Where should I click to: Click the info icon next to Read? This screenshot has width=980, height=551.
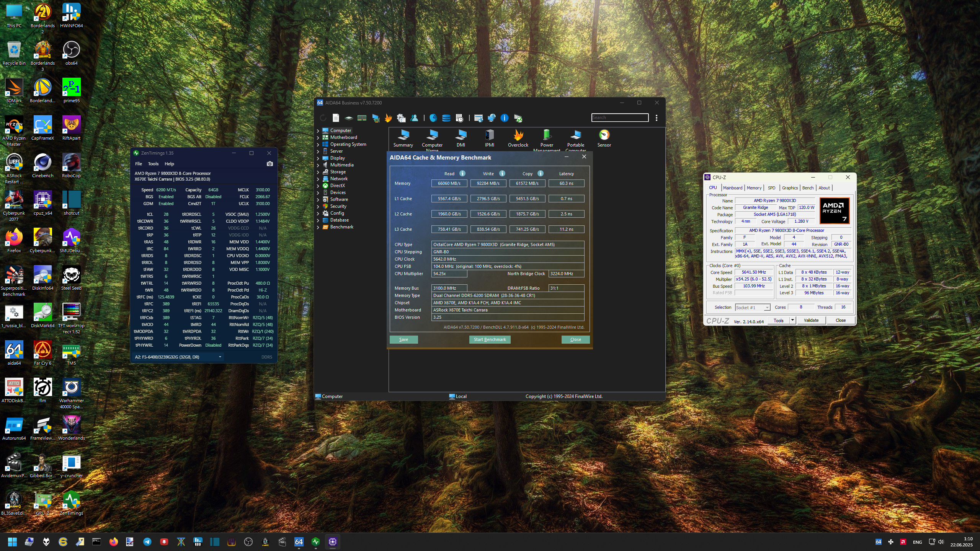tap(462, 173)
